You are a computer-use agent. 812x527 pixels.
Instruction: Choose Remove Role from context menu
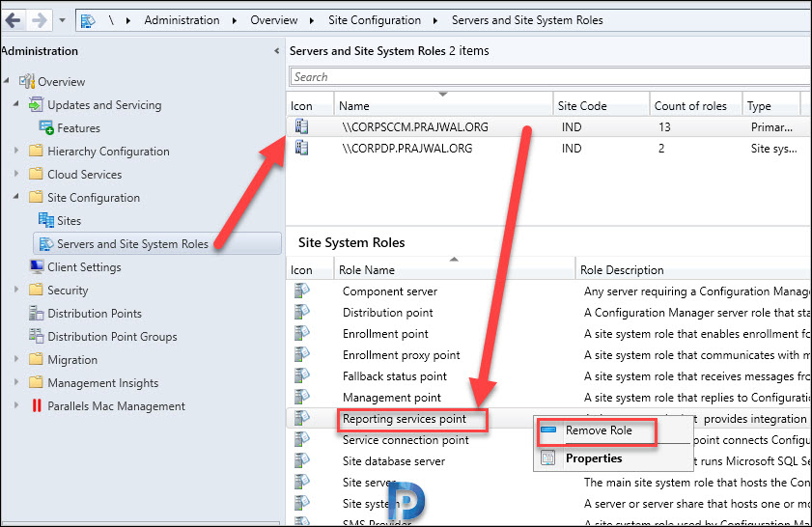599,430
